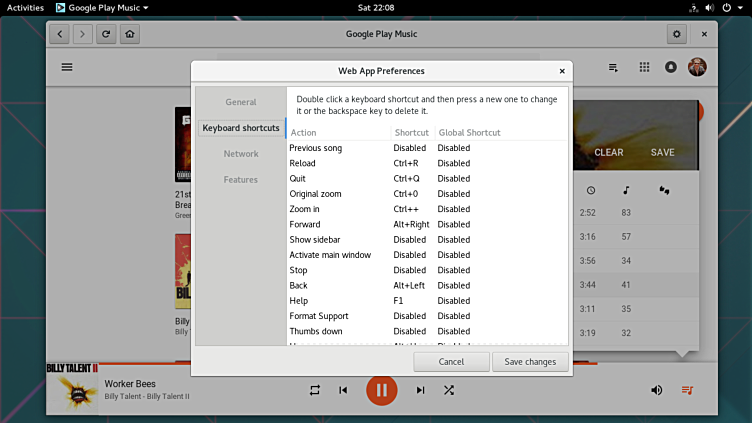This screenshot has height=423, width=752.
Task: Toggle shuffle playback
Action: tap(449, 390)
